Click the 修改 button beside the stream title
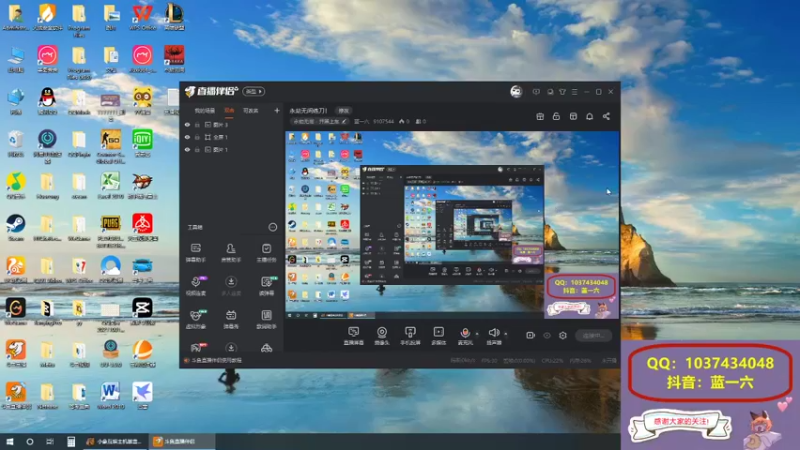The image size is (800, 450). (343, 111)
